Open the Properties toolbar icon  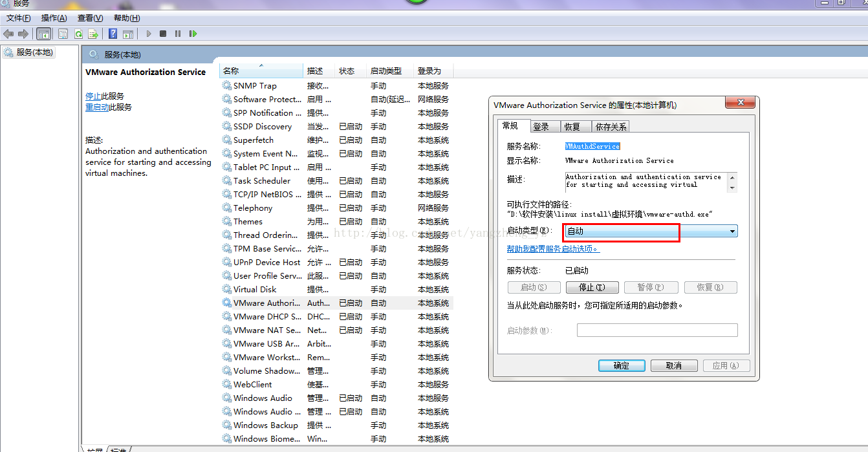(x=63, y=34)
